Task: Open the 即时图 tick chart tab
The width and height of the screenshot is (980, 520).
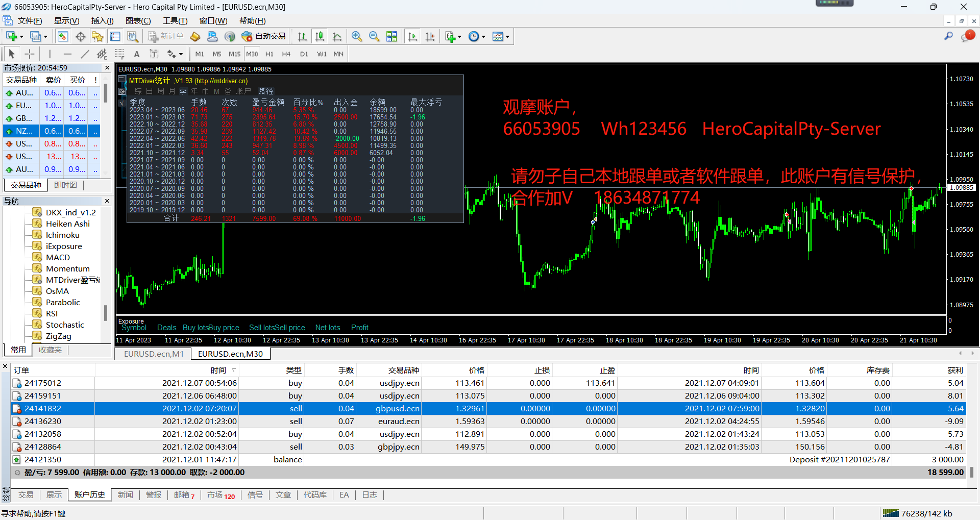Action: pos(65,185)
